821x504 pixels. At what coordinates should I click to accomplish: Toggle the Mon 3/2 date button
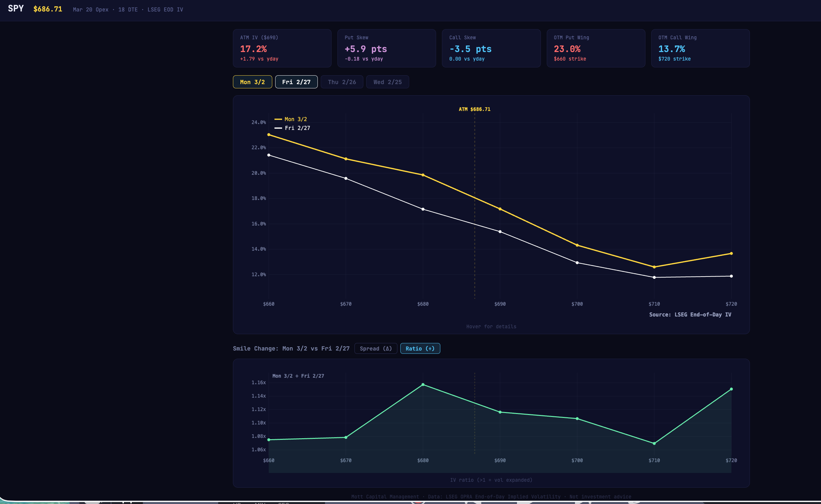(252, 82)
